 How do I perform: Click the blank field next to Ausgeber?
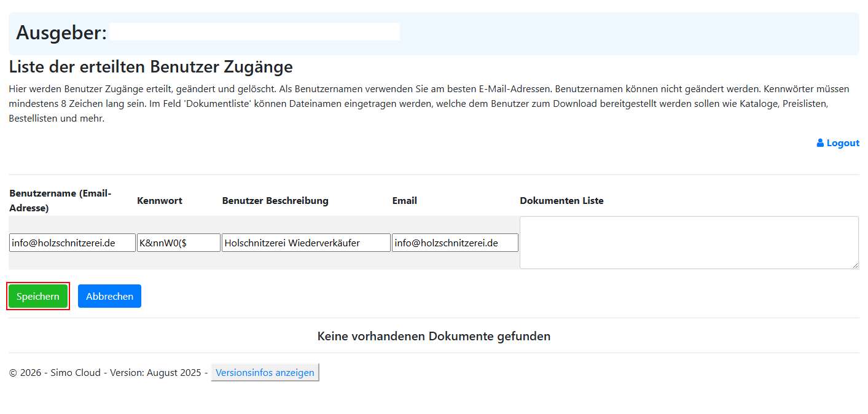pyautogui.click(x=255, y=32)
